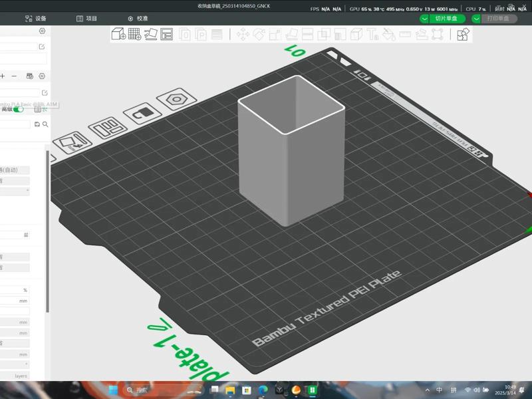Toggle the 高级 advanced mode switch

point(18,109)
